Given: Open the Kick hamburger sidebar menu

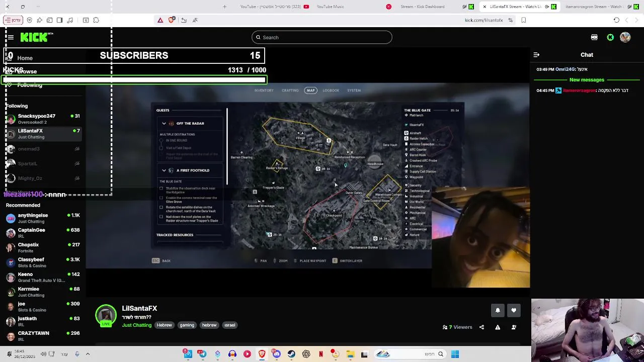Looking at the screenshot, I should (11, 37).
